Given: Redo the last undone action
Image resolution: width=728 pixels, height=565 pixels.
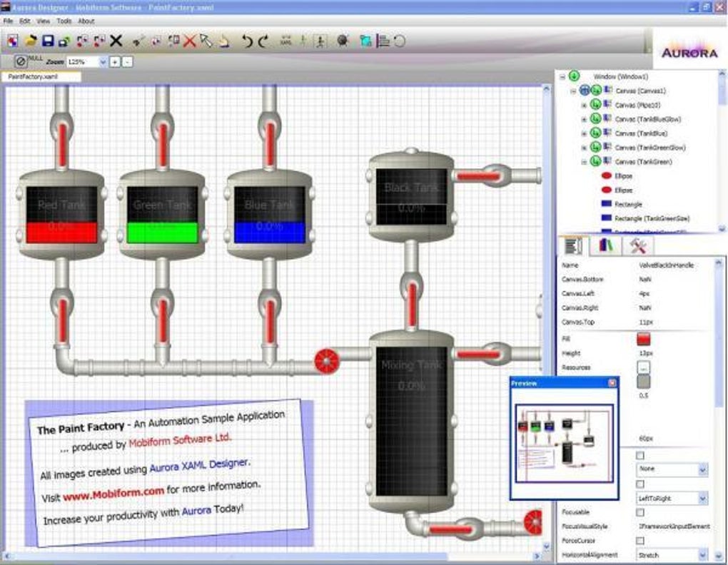Looking at the screenshot, I should (263, 41).
